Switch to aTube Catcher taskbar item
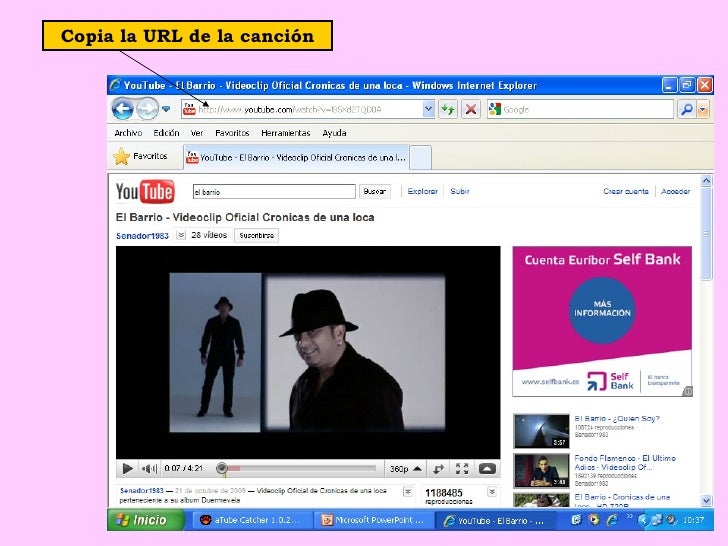Image resolution: width=728 pixels, height=546 pixels. [251, 520]
